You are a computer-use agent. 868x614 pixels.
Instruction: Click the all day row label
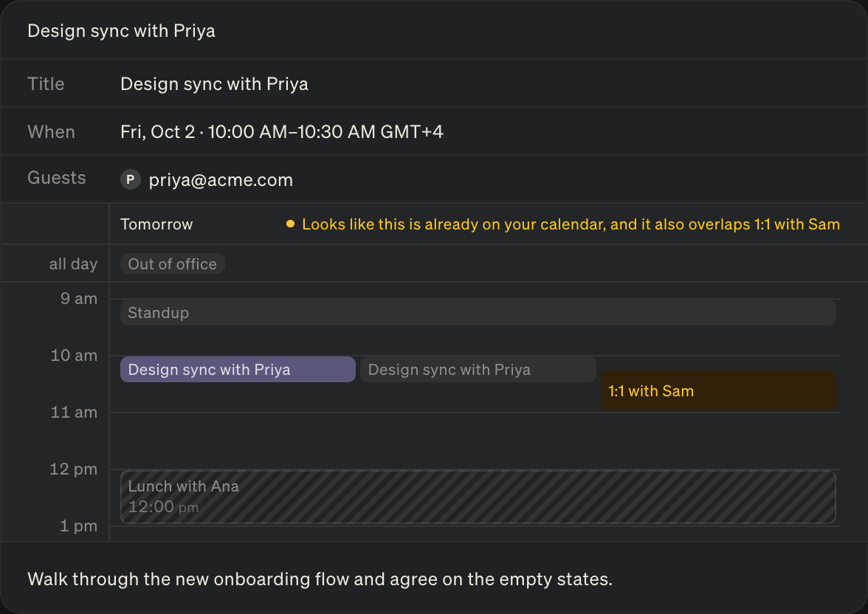point(74,263)
